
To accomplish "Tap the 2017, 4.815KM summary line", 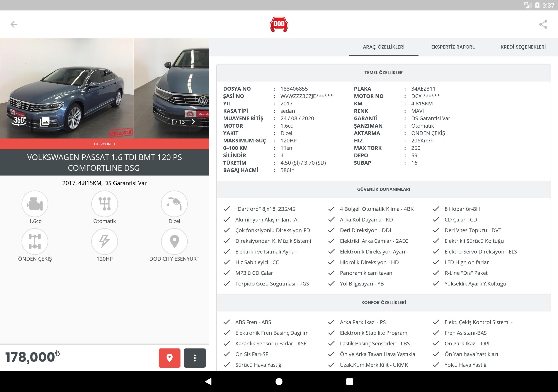I will [x=104, y=183].
